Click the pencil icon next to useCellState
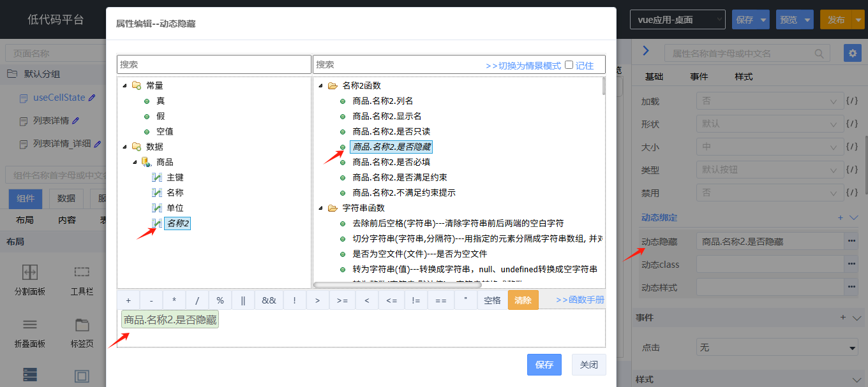This screenshot has width=868, height=387. point(92,98)
